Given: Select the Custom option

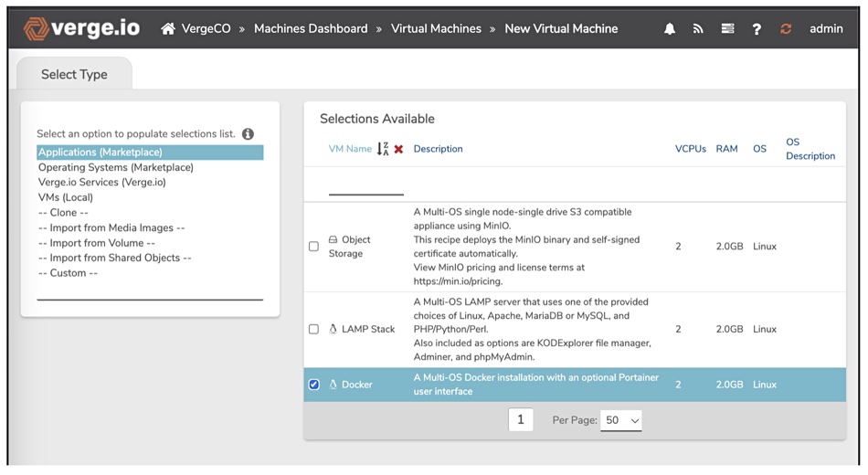Looking at the screenshot, I should 69,273.
